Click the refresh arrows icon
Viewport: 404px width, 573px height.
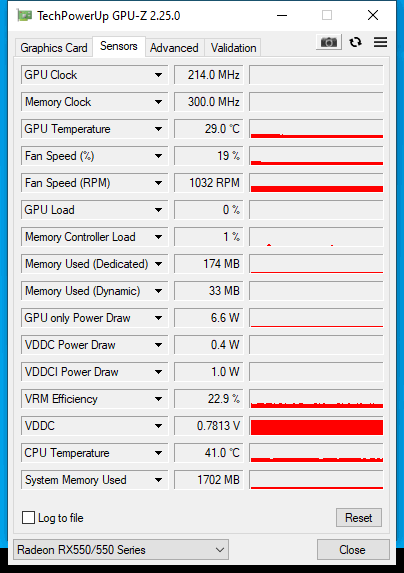(355, 42)
